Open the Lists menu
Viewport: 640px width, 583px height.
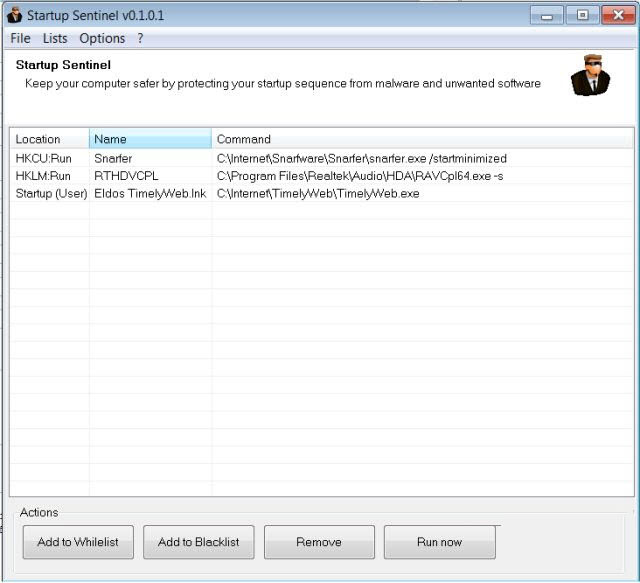point(55,38)
